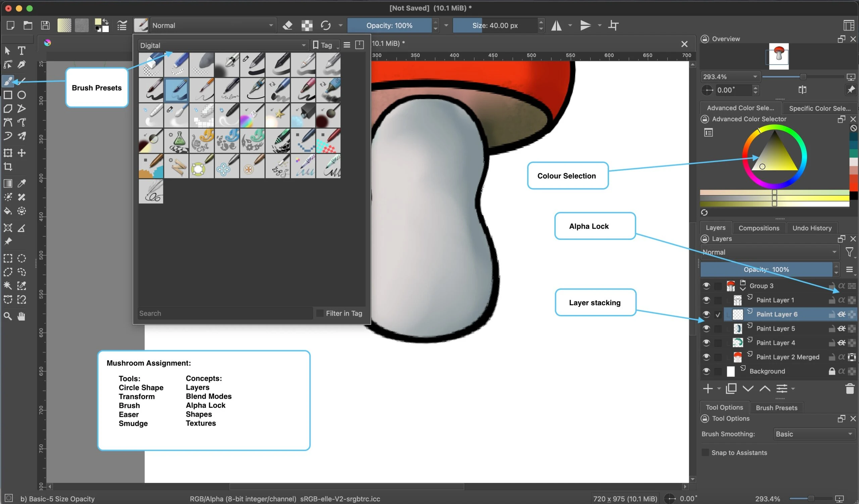Select the Fill bucket tool

point(7,211)
